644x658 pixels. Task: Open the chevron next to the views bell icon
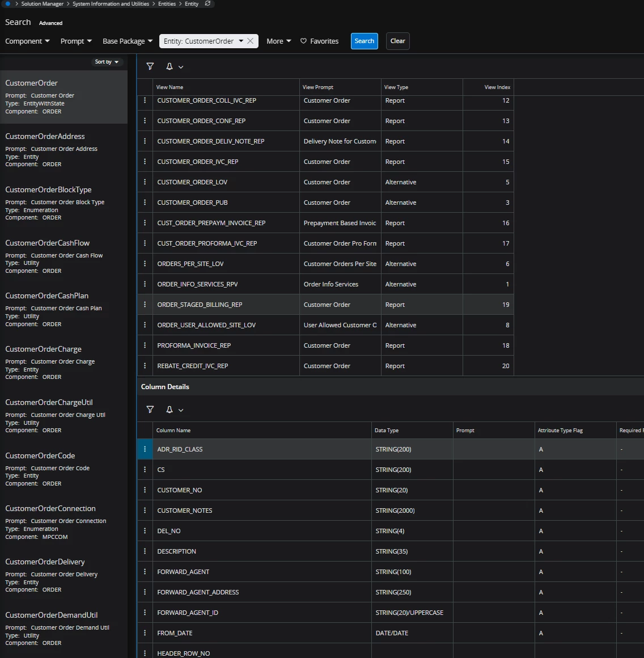(x=180, y=66)
